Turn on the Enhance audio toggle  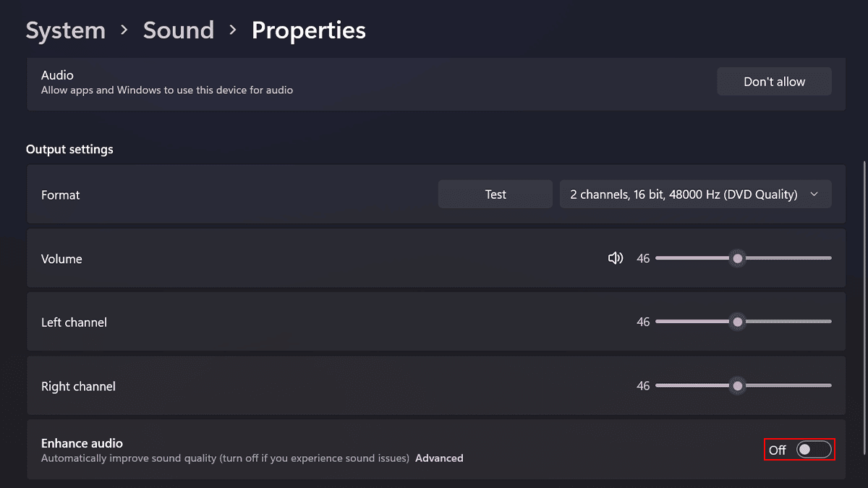coord(814,450)
